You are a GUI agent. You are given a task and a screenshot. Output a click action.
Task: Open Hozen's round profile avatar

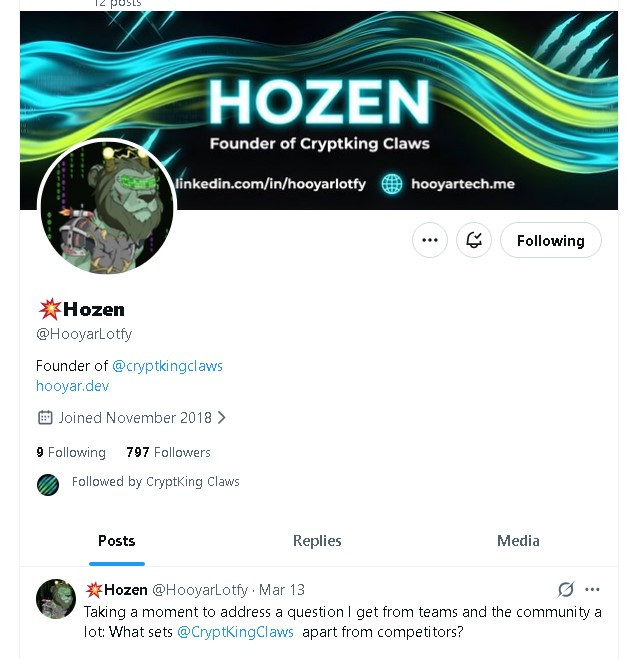point(107,207)
